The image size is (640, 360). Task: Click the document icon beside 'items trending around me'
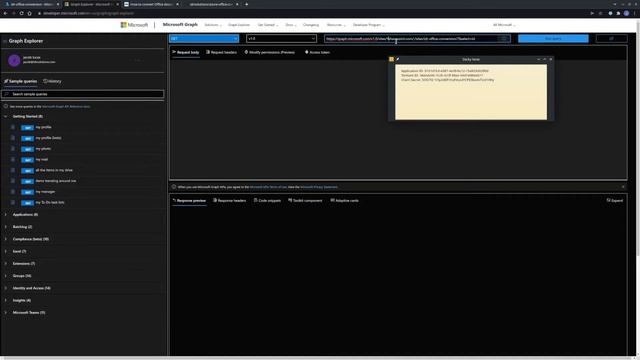[x=13, y=181]
